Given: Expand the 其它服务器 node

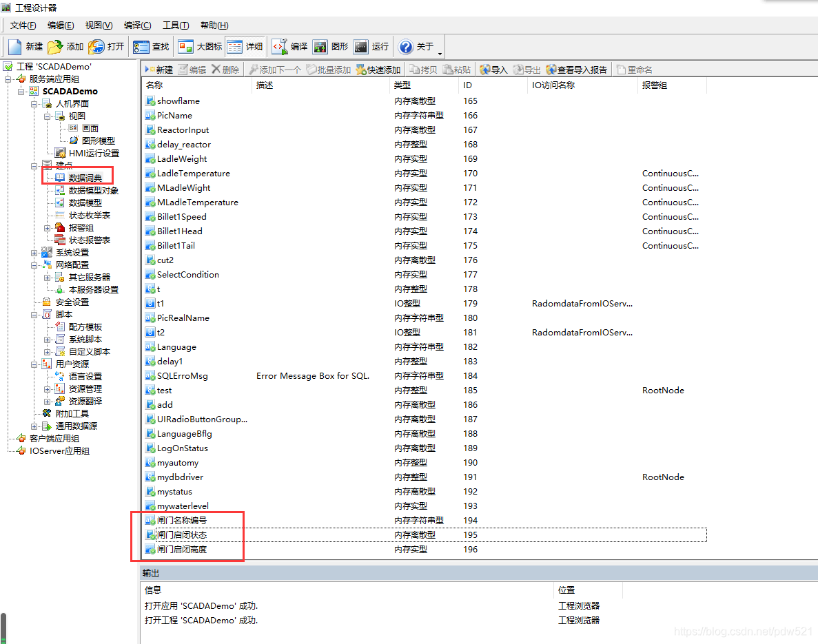Looking at the screenshot, I should click(47, 278).
